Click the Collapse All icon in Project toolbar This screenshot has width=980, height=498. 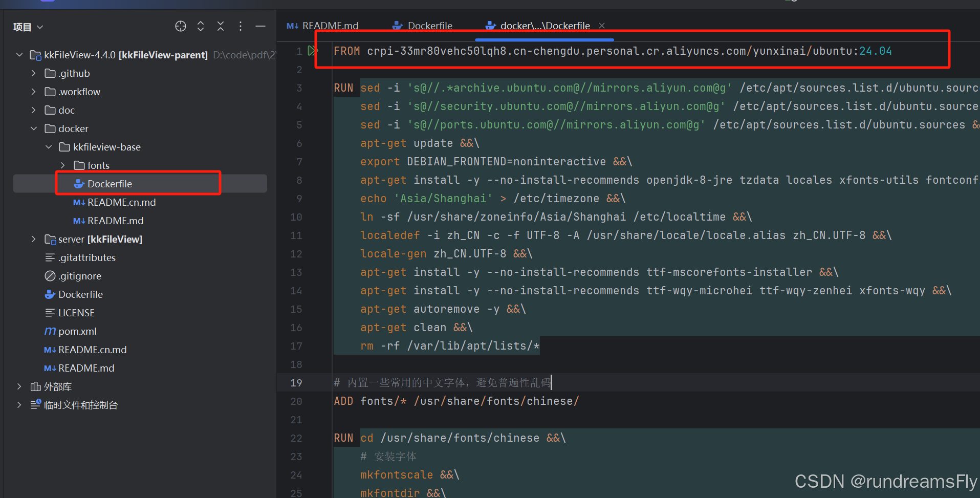[x=220, y=26]
